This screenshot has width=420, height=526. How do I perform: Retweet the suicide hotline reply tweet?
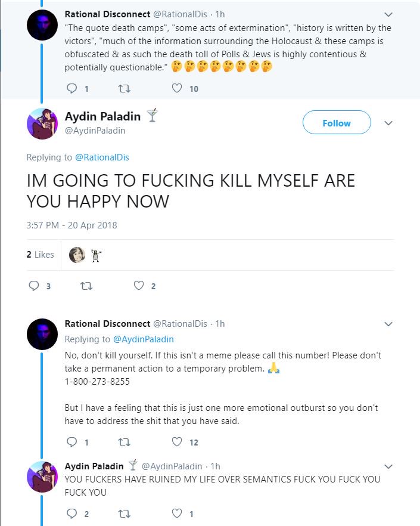[x=124, y=442]
